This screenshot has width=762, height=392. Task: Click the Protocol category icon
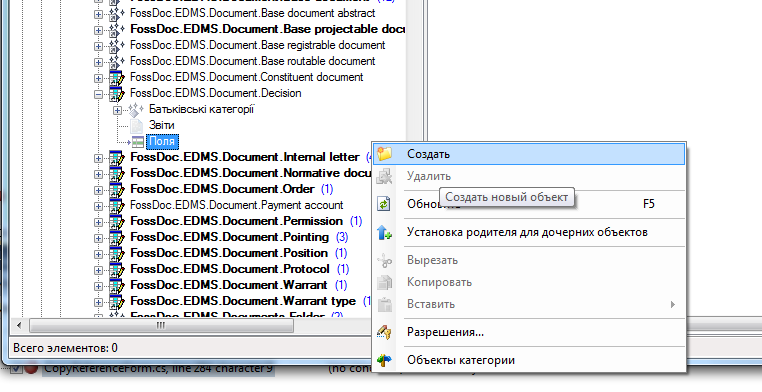coord(117,270)
